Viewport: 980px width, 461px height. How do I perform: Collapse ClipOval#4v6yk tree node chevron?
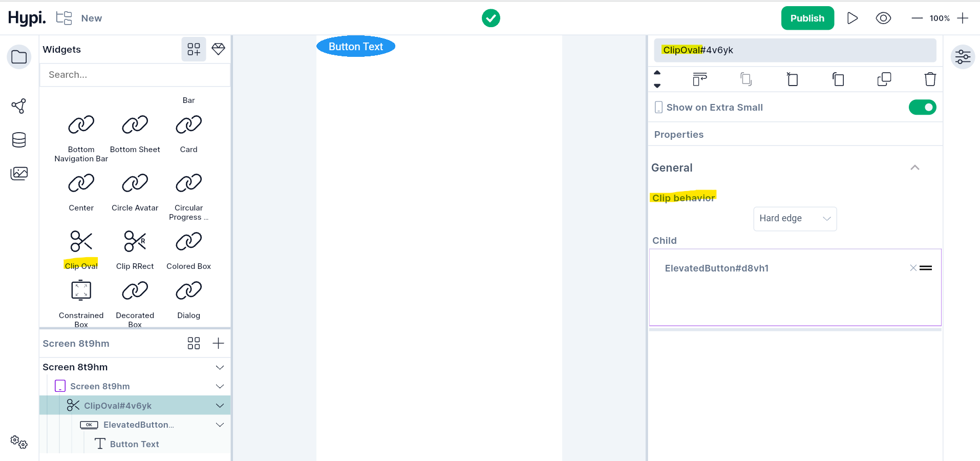[220, 406]
